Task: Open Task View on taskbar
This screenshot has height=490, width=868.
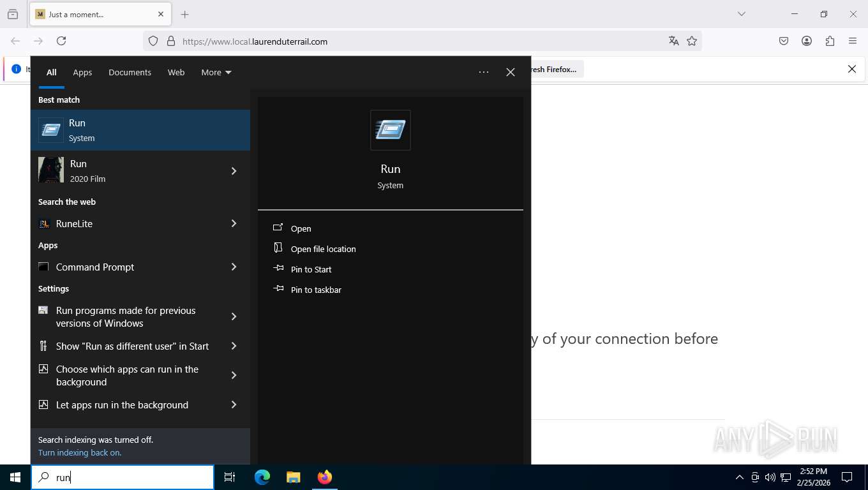Action: point(230,477)
